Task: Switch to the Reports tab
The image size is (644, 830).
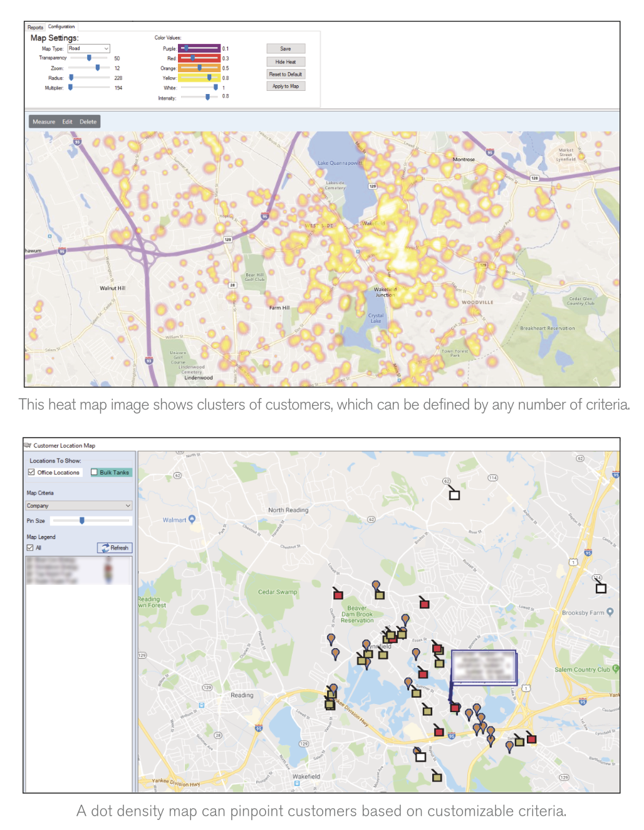Action: pos(35,27)
